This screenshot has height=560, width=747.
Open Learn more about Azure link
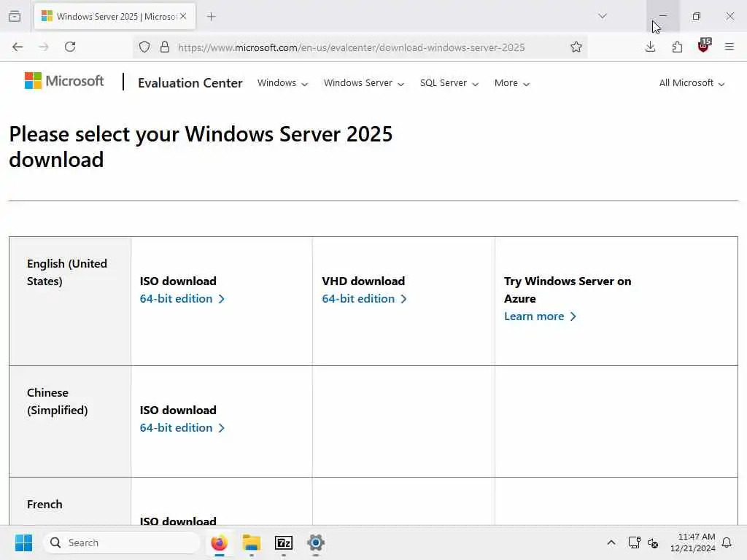click(x=541, y=316)
